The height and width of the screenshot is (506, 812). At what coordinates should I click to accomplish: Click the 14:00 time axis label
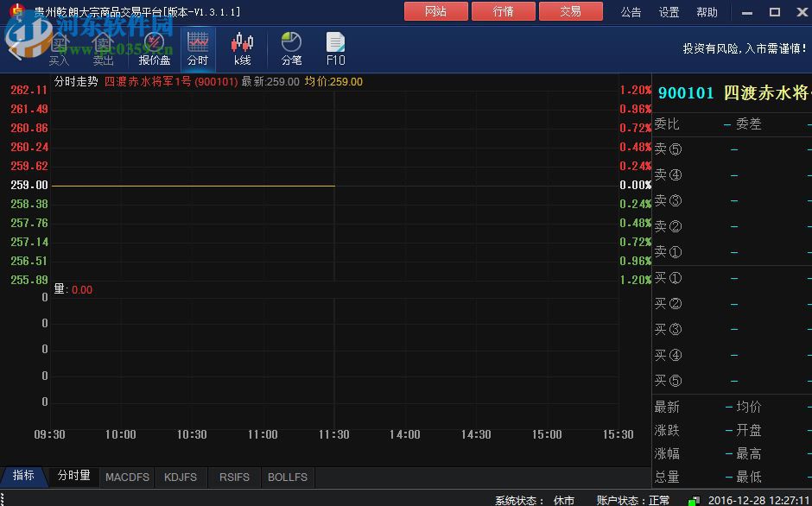[x=405, y=434]
